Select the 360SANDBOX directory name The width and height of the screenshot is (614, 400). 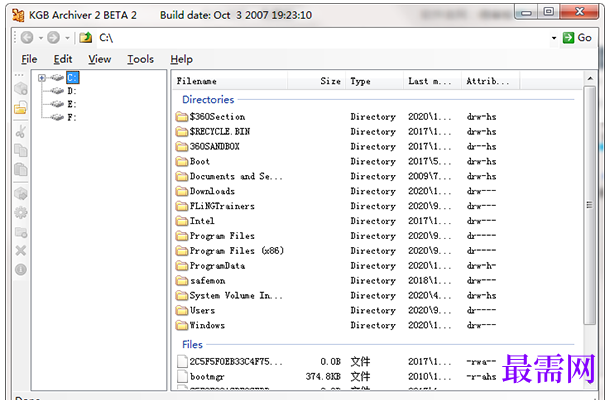tap(215, 147)
